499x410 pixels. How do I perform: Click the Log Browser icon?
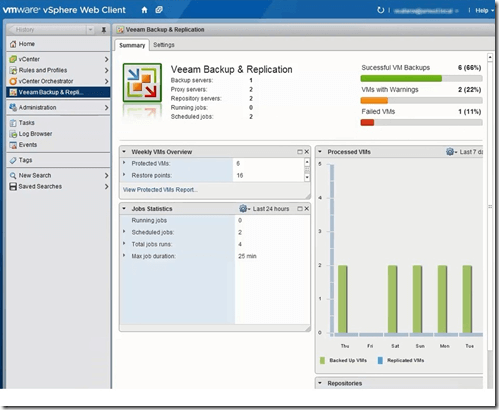tap(13, 134)
